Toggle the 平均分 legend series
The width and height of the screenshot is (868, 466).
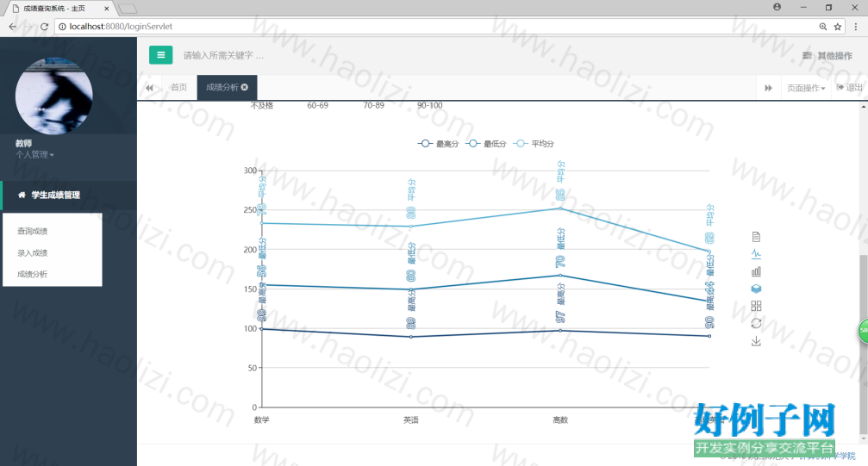tap(534, 144)
